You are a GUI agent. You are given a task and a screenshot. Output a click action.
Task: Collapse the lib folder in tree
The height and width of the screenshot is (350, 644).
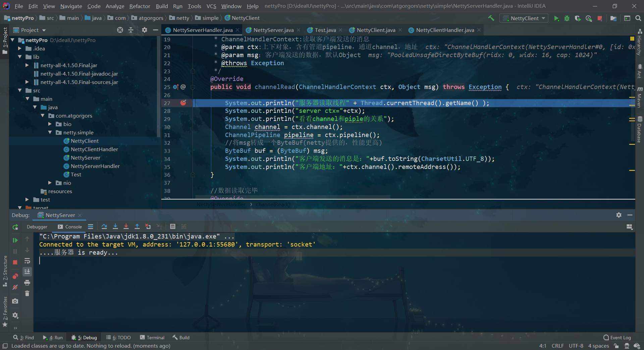click(x=20, y=57)
